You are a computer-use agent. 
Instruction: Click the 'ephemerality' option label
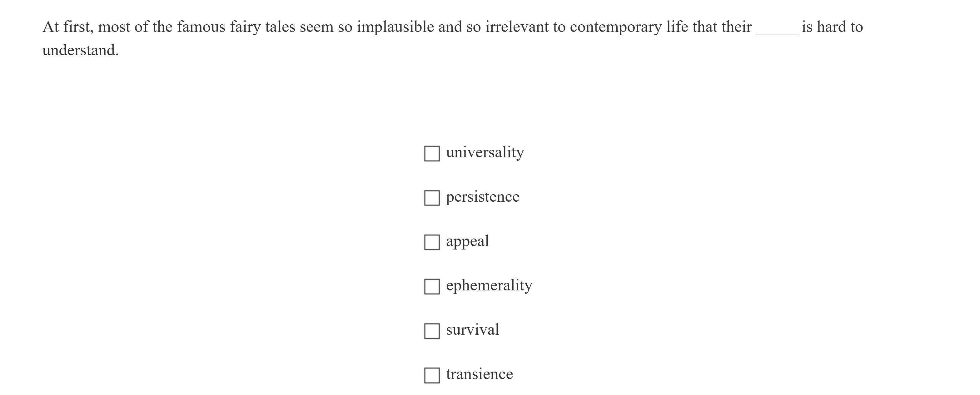[489, 285]
